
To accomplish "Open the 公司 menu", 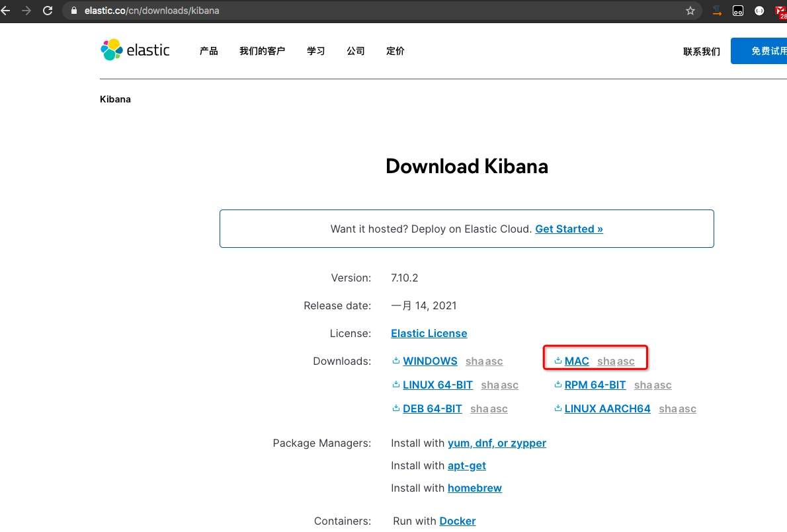I will 355,51.
